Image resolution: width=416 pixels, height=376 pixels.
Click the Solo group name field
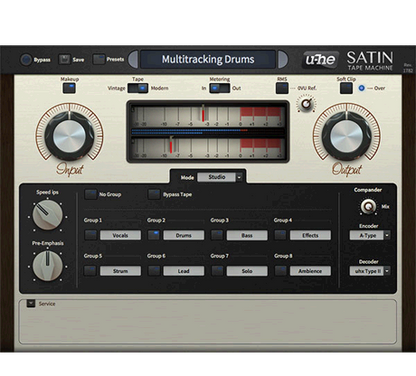247,271
